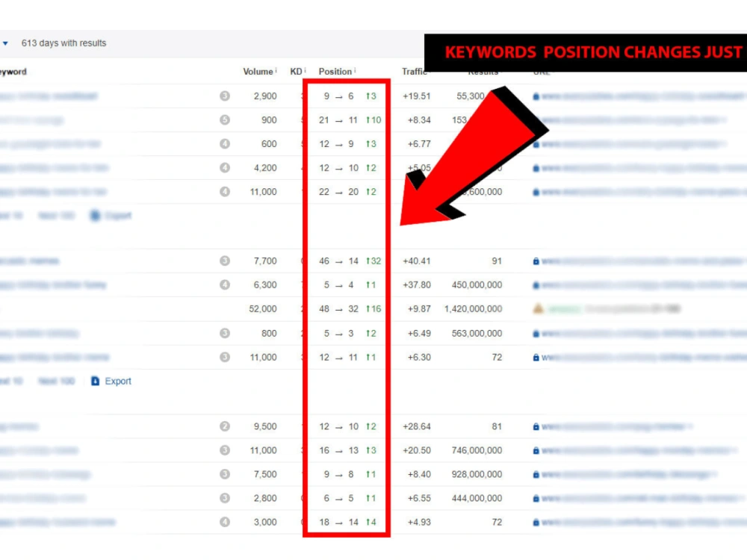Click lock icon in the 9,500 volume row
This screenshot has width=747, height=560.
pyautogui.click(x=536, y=427)
